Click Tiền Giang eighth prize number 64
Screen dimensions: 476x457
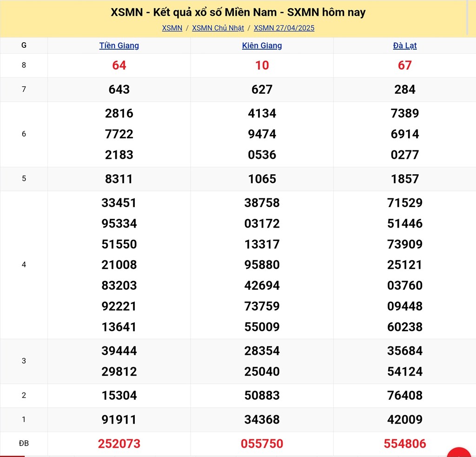tap(119, 65)
